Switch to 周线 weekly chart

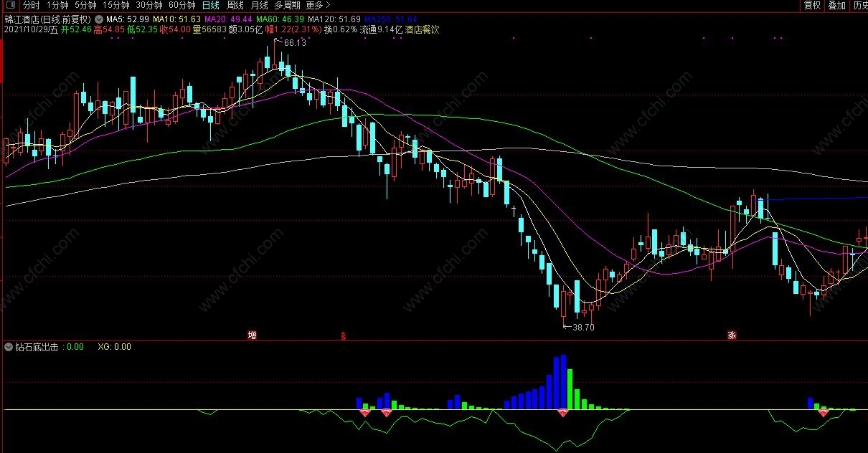point(235,5)
